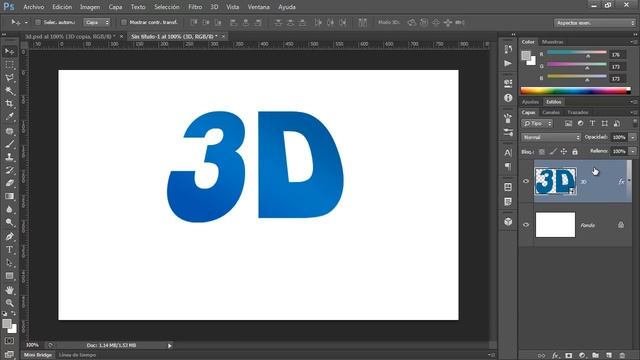
Task: Open the Paragraph panel icon
Action: point(508,167)
